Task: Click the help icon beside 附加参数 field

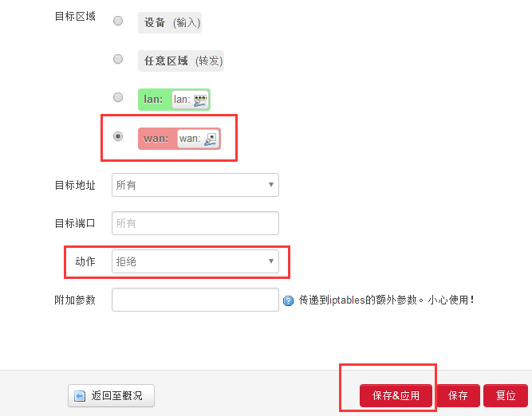Action: (289, 300)
